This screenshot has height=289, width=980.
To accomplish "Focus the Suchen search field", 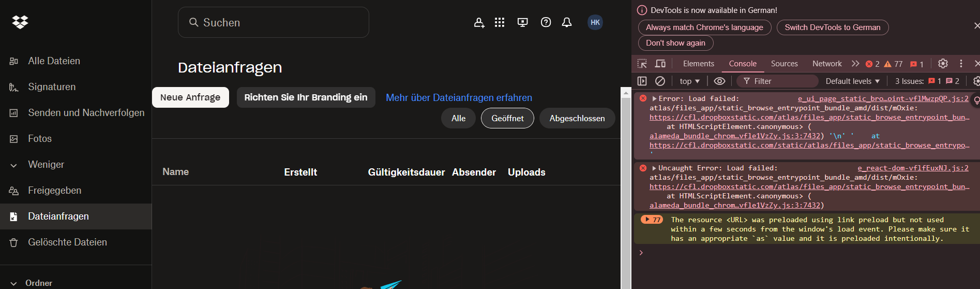I will point(274,22).
